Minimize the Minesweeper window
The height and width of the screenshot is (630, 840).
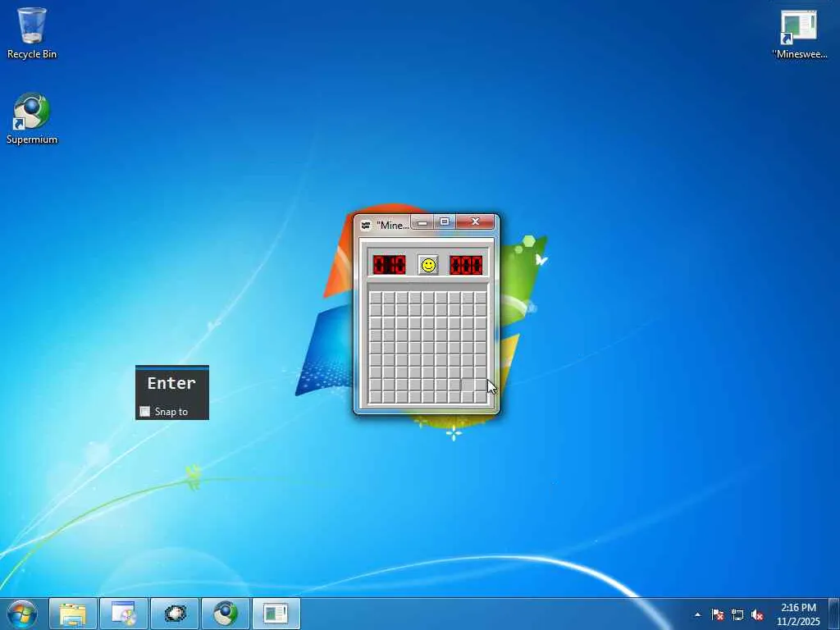(x=422, y=221)
